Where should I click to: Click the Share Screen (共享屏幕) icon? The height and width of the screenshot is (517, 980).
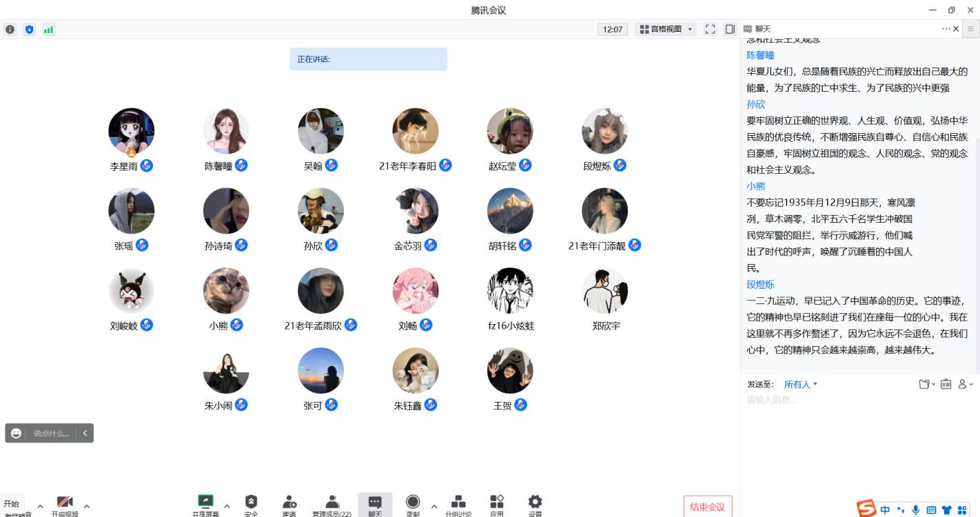pos(205,503)
